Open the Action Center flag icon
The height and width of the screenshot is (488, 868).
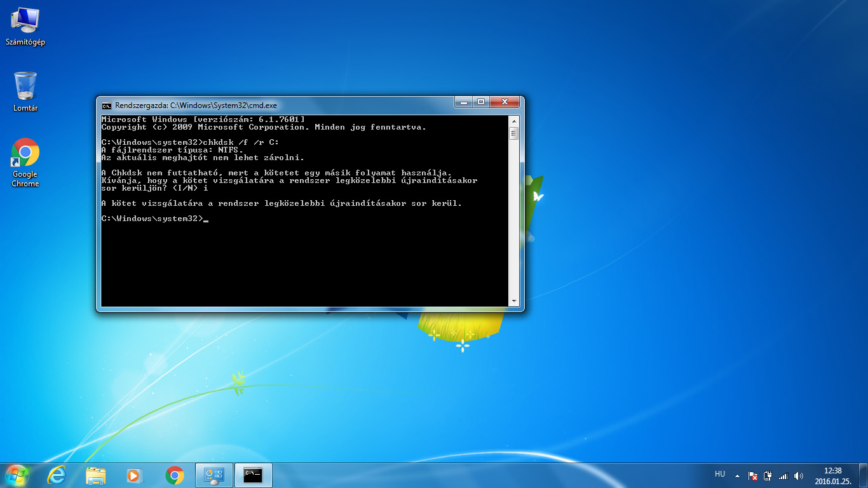point(752,476)
